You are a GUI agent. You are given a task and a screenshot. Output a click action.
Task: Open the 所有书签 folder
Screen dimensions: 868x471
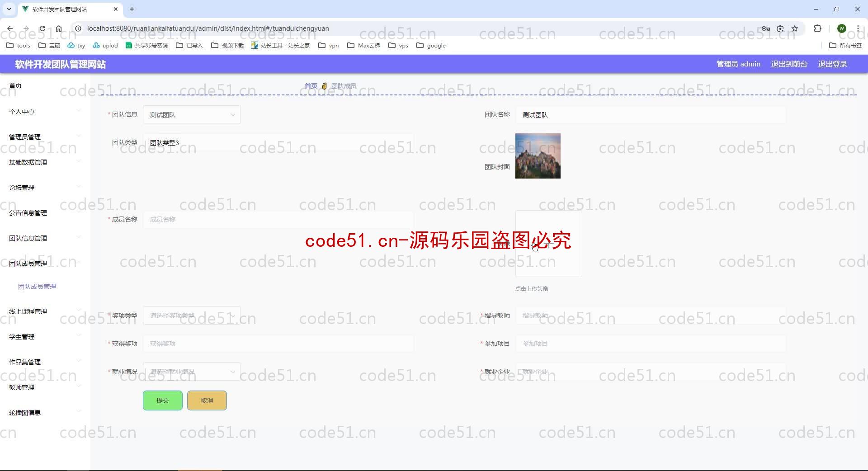(845, 45)
